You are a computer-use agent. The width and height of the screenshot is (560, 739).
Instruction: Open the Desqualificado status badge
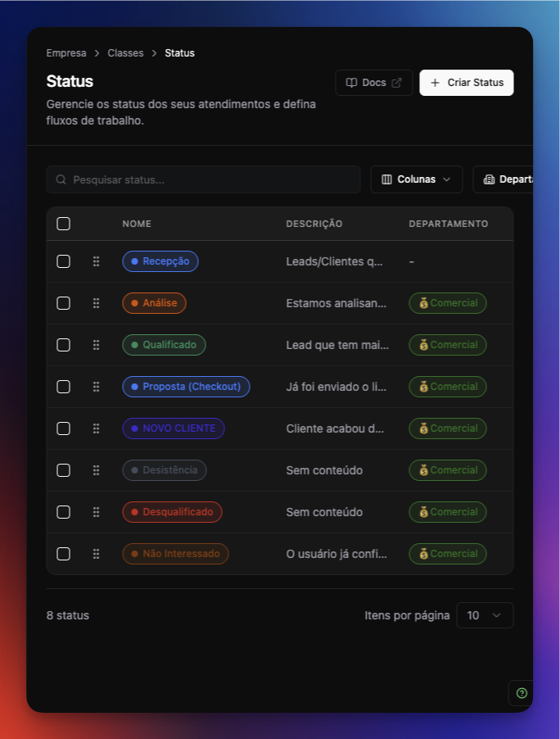click(x=173, y=512)
